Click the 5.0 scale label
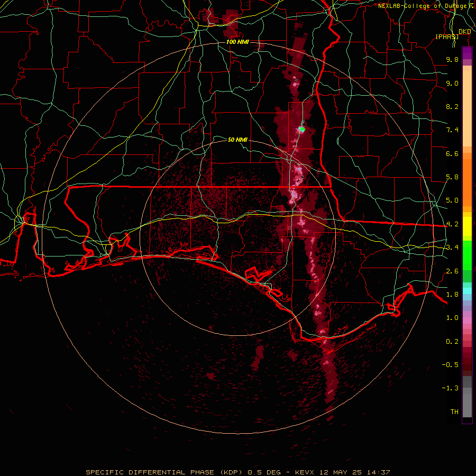Screen dimensions: 476x476 click(x=452, y=200)
